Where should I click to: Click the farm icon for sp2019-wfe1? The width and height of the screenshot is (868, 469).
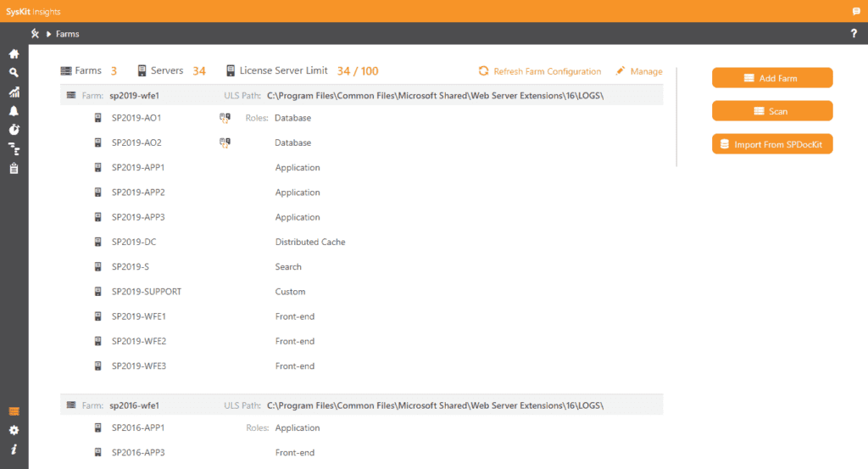pyautogui.click(x=71, y=95)
